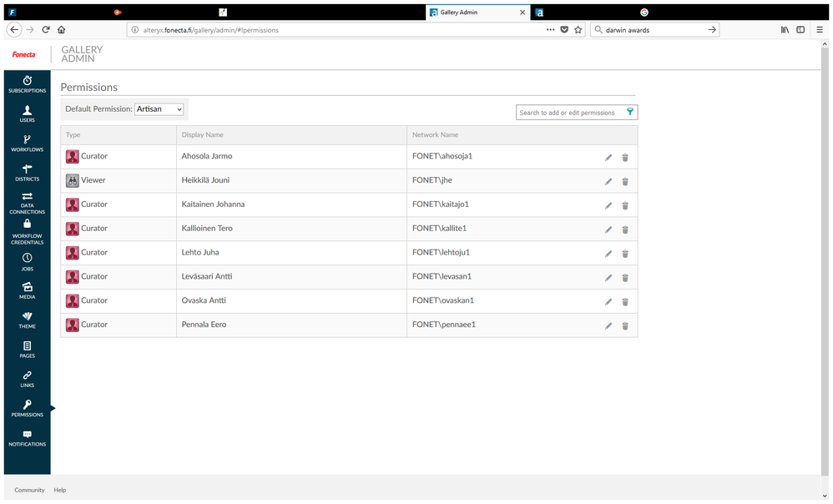Delete permission for Pennala Eero
The image size is (833, 504).
coord(625,326)
